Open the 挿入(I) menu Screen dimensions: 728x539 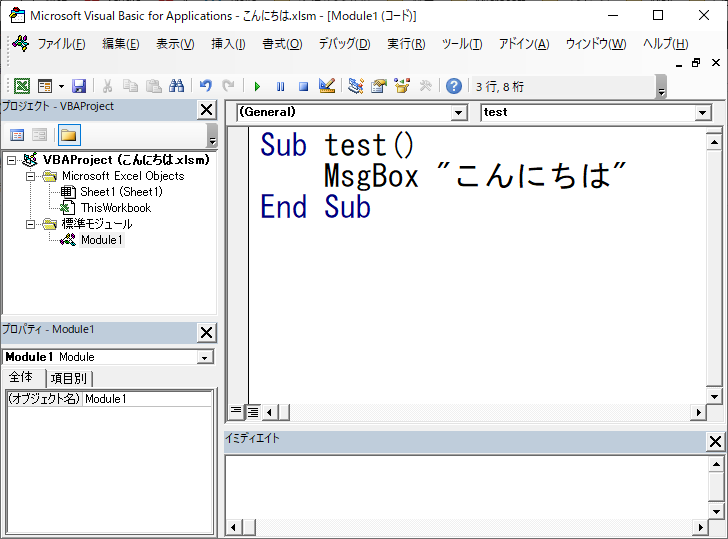coord(228,44)
